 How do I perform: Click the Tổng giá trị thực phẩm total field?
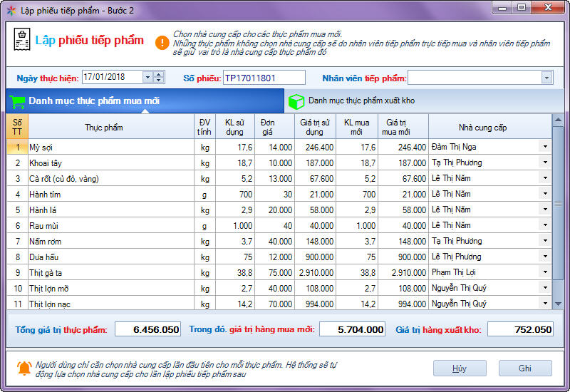pos(147,329)
